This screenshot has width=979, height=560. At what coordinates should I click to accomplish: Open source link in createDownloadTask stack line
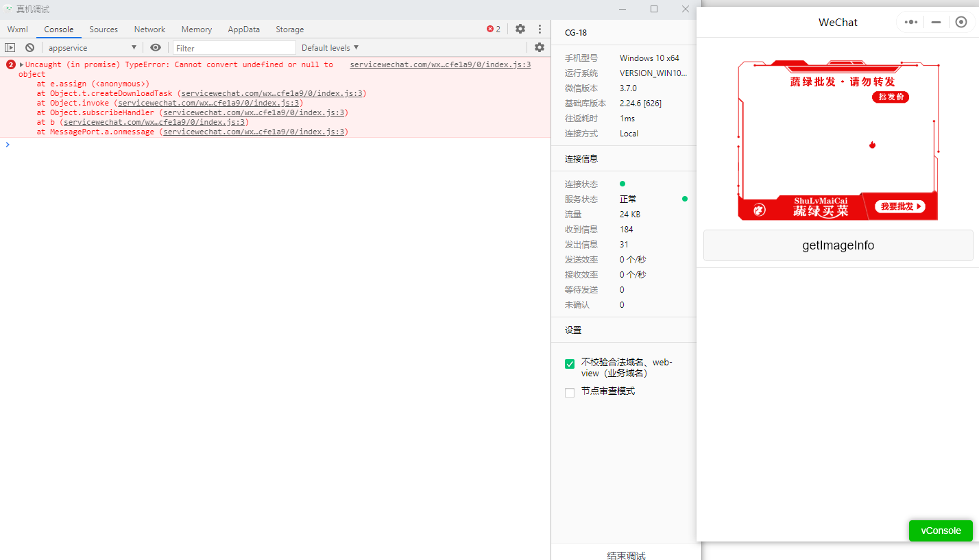tap(274, 93)
